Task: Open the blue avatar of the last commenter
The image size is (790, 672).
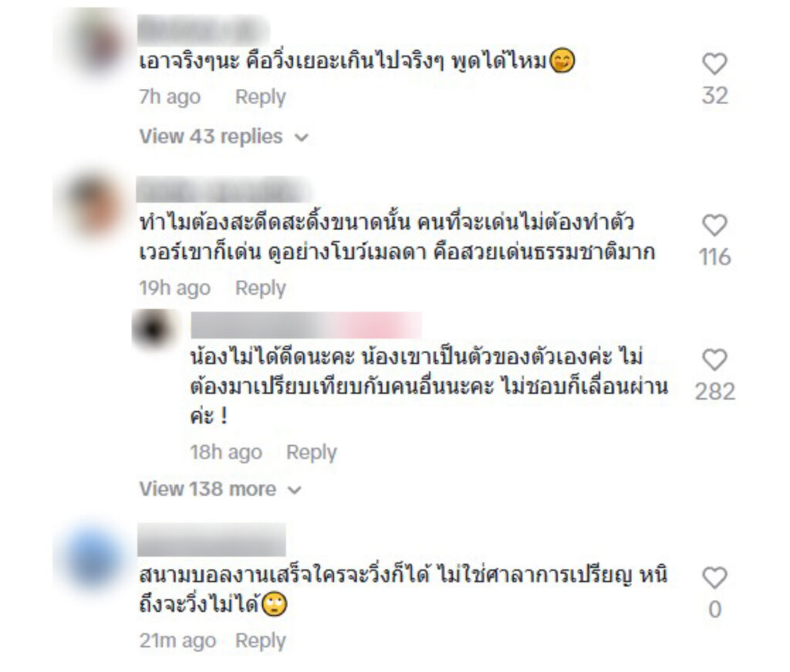Action: pyautogui.click(x=93, y=558)
